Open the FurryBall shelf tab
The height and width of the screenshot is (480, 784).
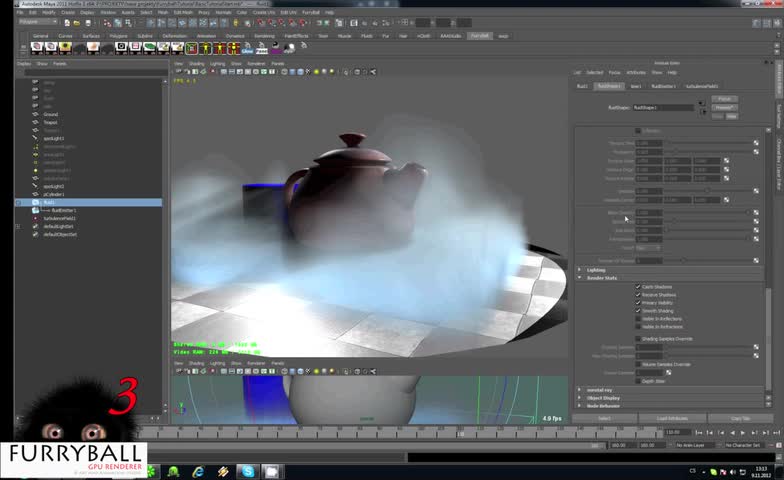pos(479,35)
